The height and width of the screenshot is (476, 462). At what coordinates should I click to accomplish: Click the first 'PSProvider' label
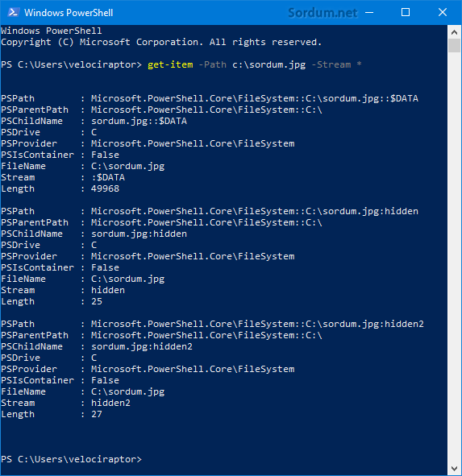29,143
